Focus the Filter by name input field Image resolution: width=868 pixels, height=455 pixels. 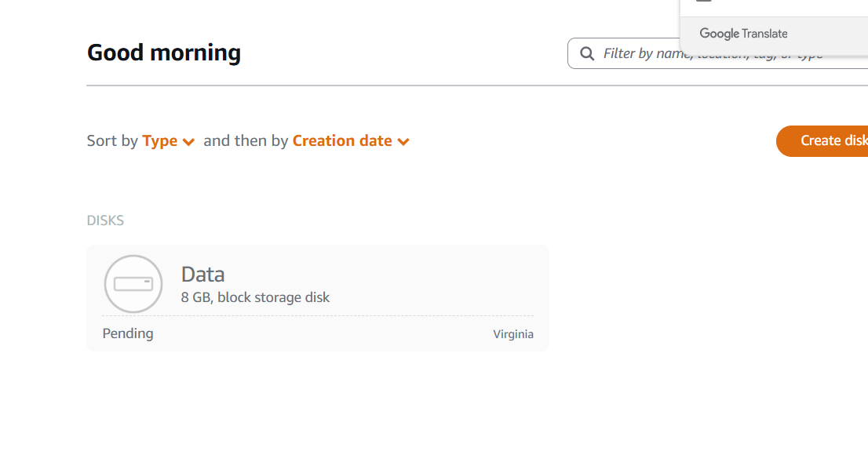point(718,53)
